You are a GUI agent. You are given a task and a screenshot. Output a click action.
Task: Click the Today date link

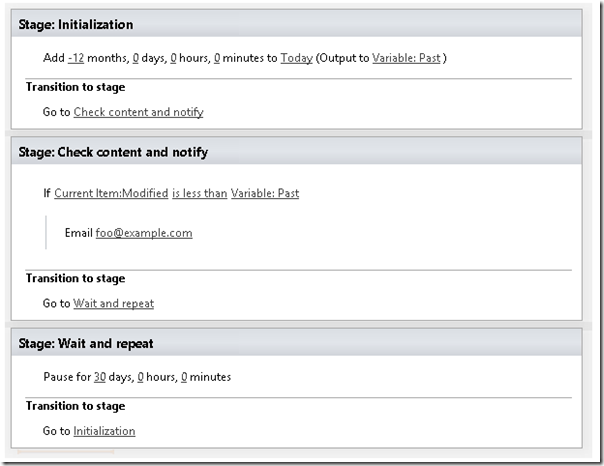point(296,58)
